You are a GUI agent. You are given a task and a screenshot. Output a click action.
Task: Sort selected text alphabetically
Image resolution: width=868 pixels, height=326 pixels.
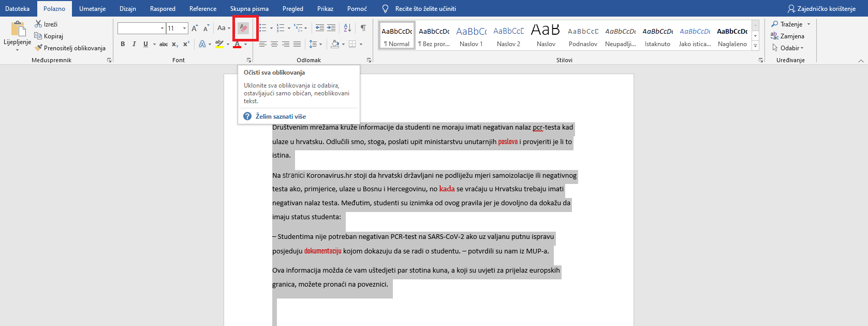pos(347,28)
